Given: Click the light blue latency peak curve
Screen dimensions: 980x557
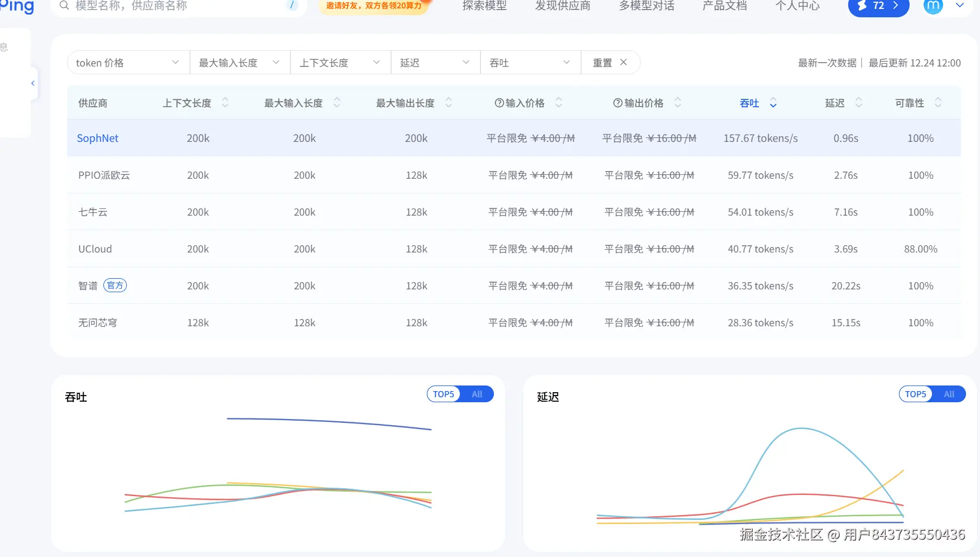Looking at the screenshot, I should tap(802, 429).
